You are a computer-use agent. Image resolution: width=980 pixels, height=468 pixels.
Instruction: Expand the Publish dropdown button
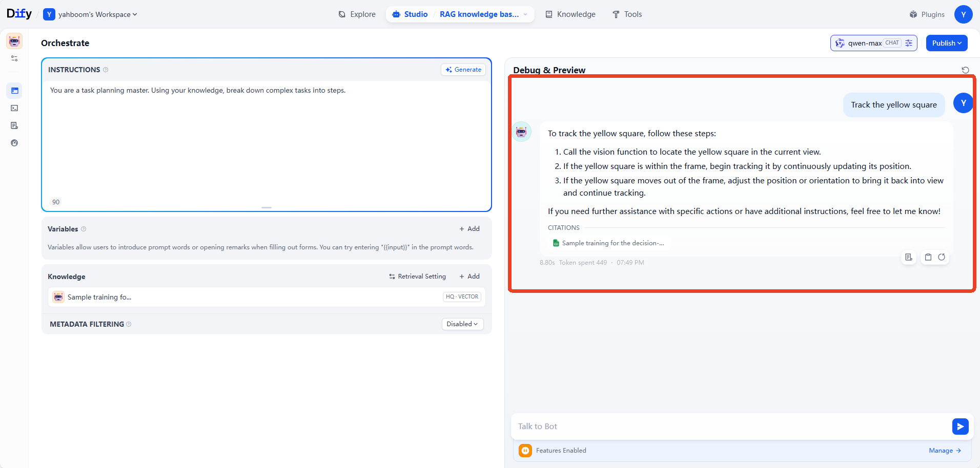[947, 43]
